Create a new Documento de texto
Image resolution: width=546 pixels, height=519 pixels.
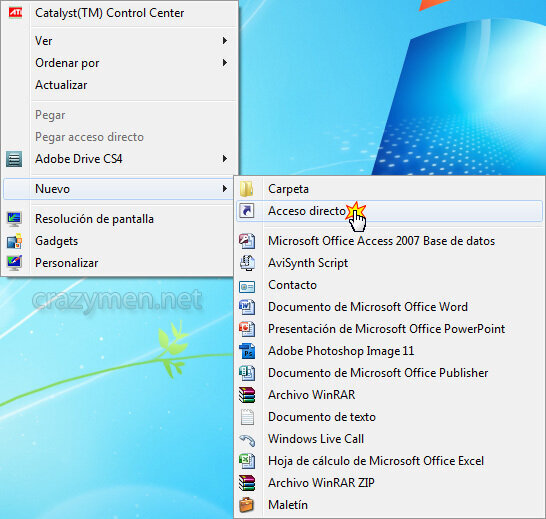coord(389,417)
